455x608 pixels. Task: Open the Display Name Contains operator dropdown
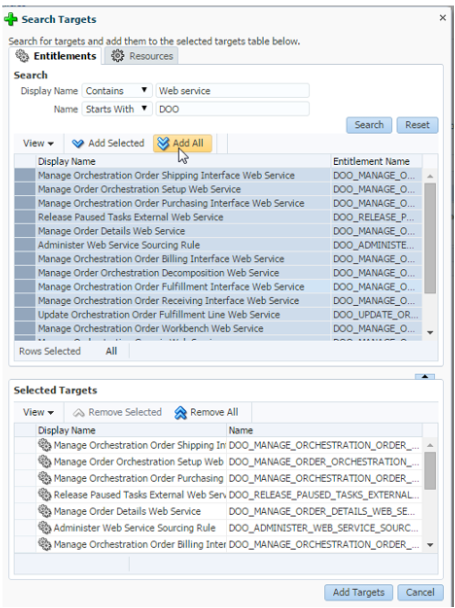tap(117, 91)
